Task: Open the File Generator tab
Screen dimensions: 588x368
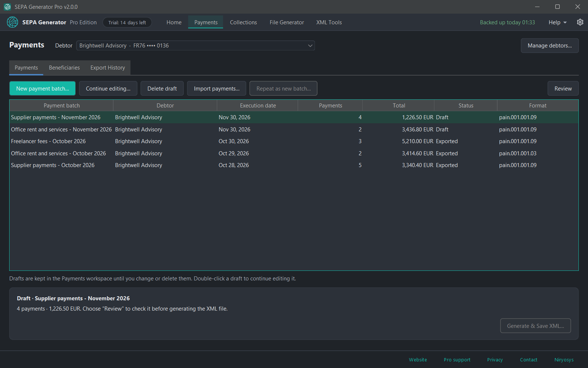Action: tap(287, 22)
